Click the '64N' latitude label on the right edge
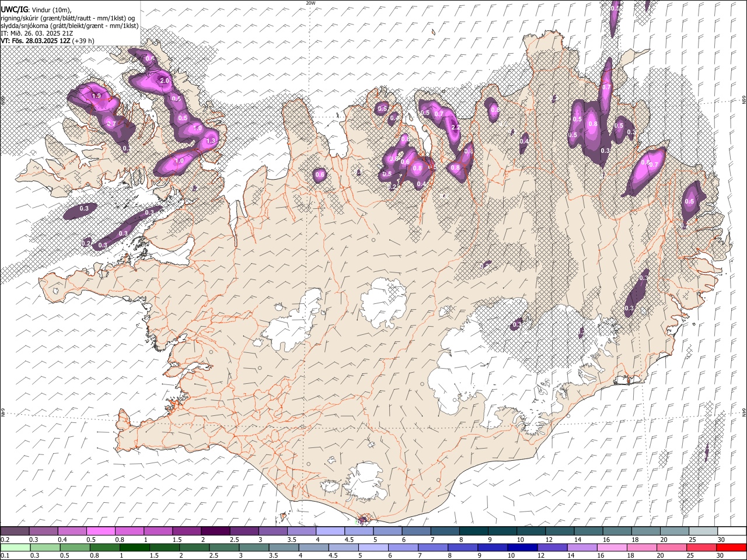This screenshot has width=747, height=560. pyautogui.click(x=744, y=412)
